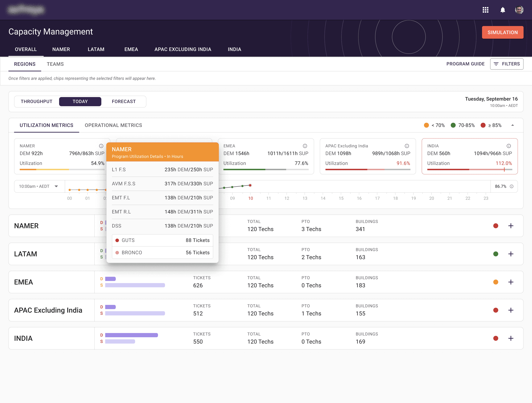Click the info icon on NAMER card

click(101, 146)
